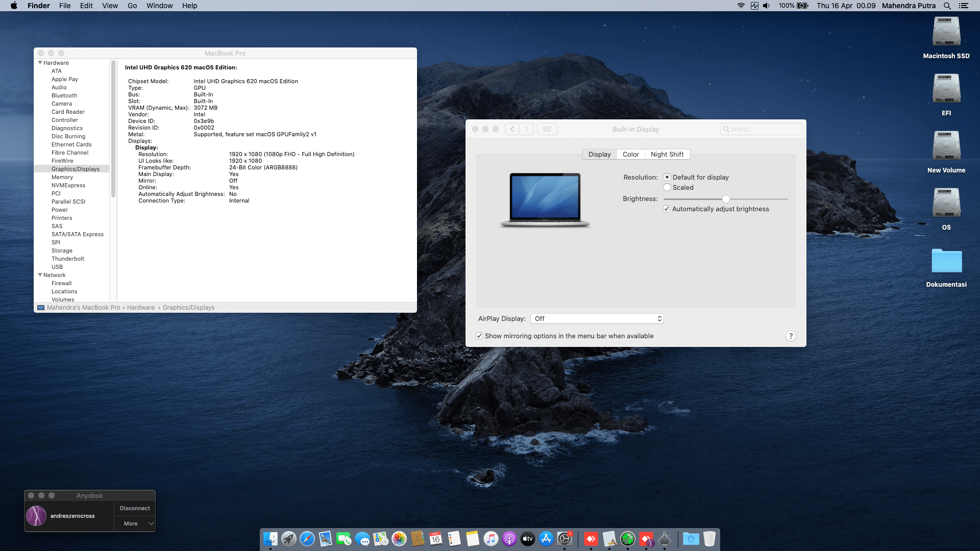The width and height of the screenshot is (980, 551).
Task: Select Scaled resolution option
Action: tap(667, 187)
